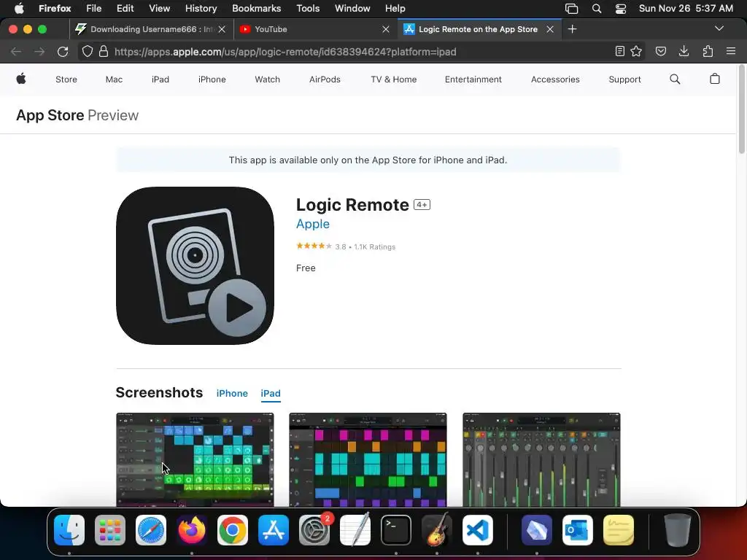Open the App Store from the dock
This screenshot has height=560, width=747.
274,530
